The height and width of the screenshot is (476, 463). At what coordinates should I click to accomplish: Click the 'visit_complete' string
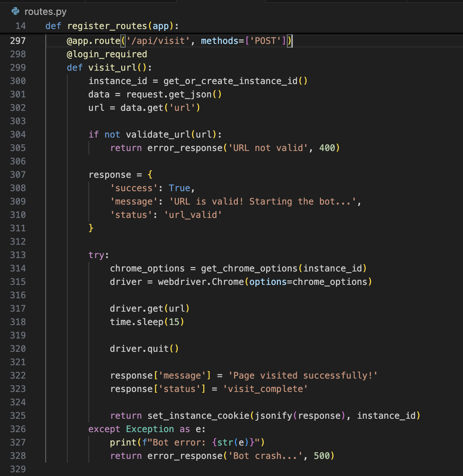265,389
